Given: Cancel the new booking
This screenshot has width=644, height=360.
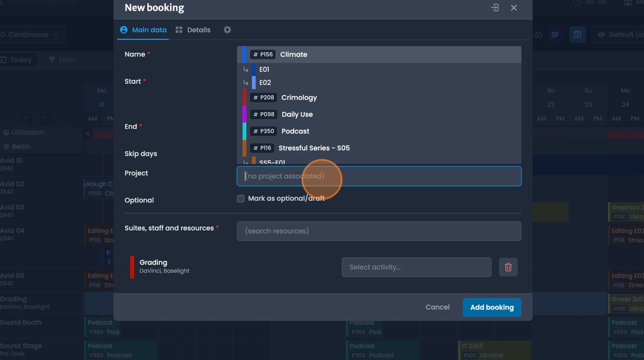Looking at the screenshot, I should coord(438,307).
